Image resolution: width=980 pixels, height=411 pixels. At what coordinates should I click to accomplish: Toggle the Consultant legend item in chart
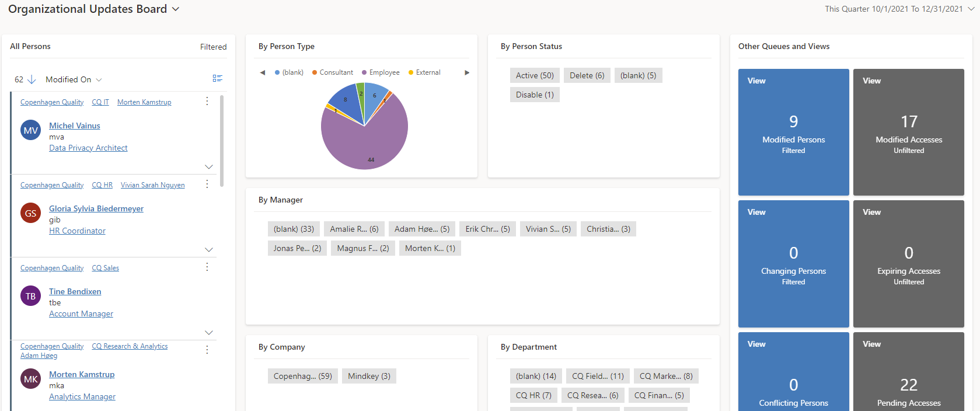[x=332, y=72]
